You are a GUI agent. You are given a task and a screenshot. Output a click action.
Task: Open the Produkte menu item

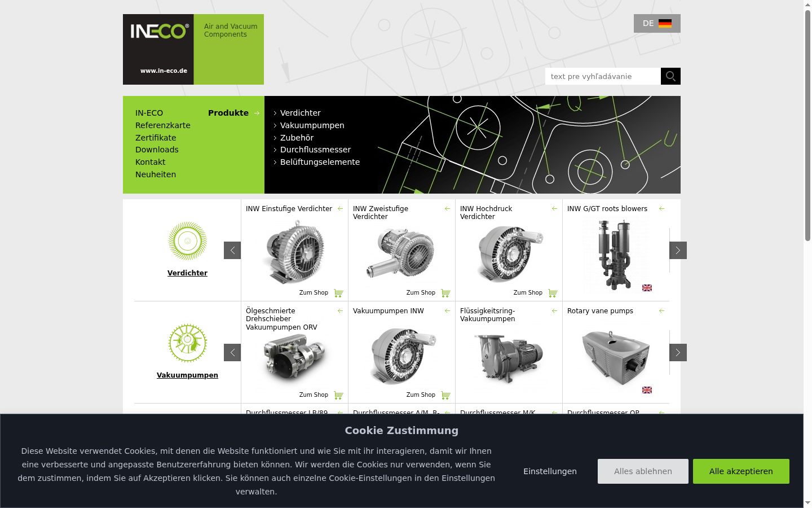(x=228, y=113)
